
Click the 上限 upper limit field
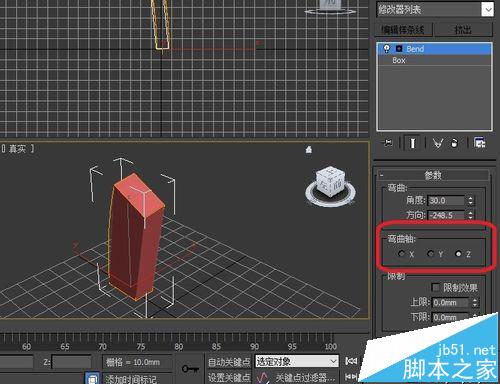450,303
